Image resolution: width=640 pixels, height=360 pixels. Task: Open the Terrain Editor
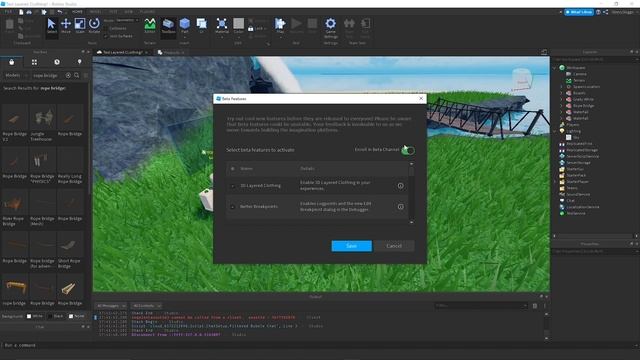[150, 26]
